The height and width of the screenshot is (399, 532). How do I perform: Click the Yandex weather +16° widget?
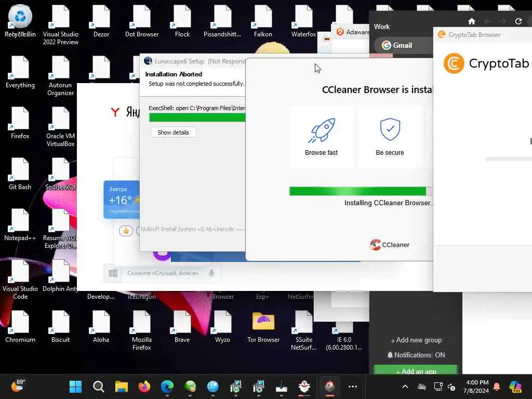coord(122,200)
